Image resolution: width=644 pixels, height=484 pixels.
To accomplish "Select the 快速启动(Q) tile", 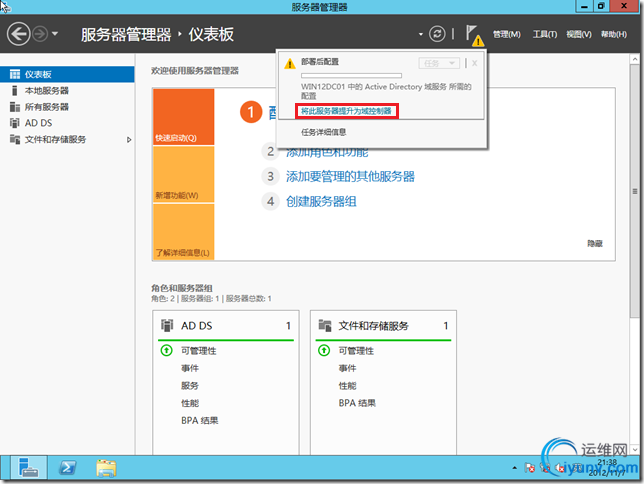I will point(184,117).
